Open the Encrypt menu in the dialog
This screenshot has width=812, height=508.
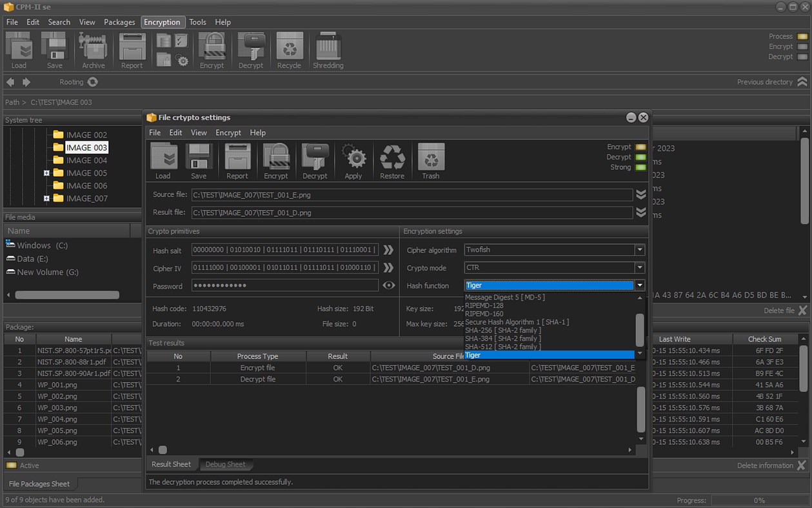click(228, 132)
